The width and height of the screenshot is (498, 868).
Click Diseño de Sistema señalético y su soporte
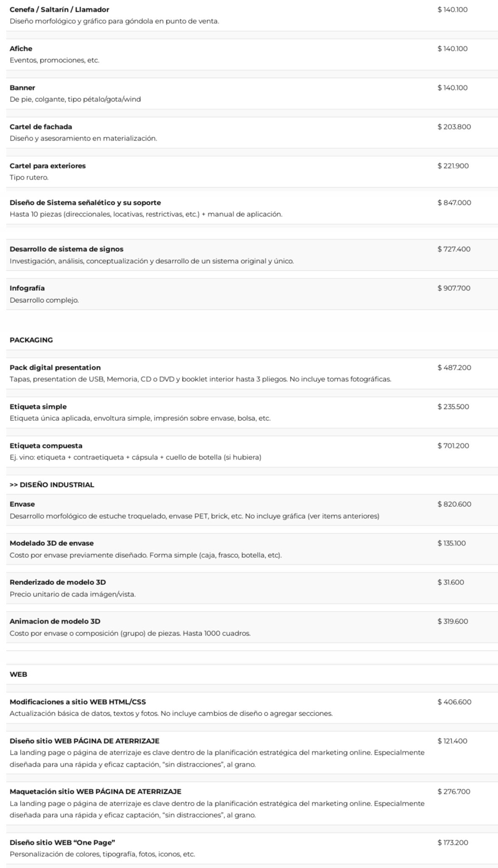click(x=85, y=203)
